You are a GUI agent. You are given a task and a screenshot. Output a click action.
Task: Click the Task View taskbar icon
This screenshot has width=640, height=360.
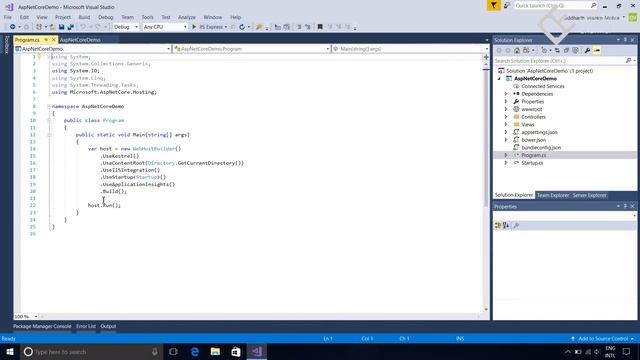click(173, 351)
